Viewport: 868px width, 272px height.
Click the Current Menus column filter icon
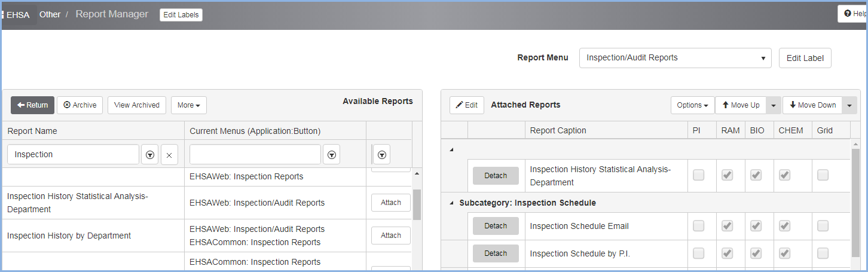tap(332, 154)
